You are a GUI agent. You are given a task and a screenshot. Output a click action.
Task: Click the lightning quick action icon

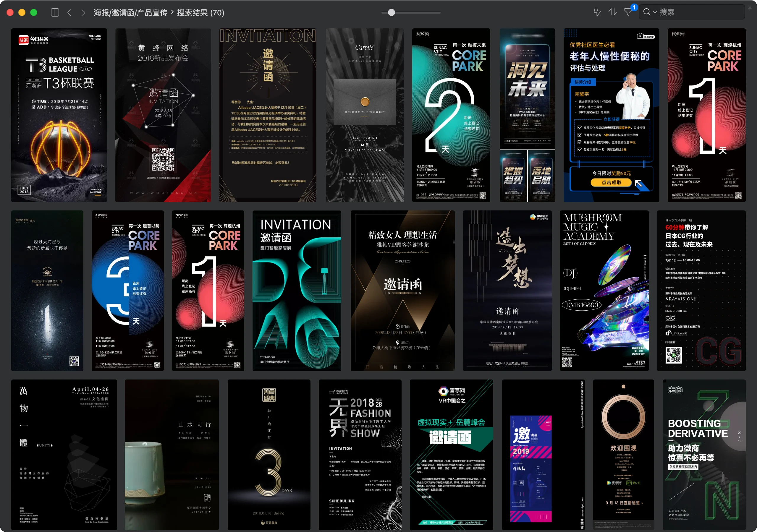click(x=597, y=12)
